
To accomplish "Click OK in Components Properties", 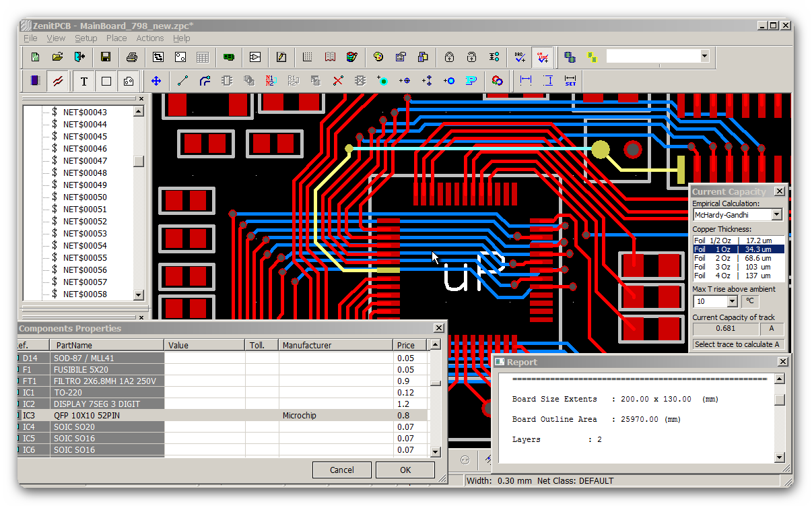I will [x=405, y=470].
